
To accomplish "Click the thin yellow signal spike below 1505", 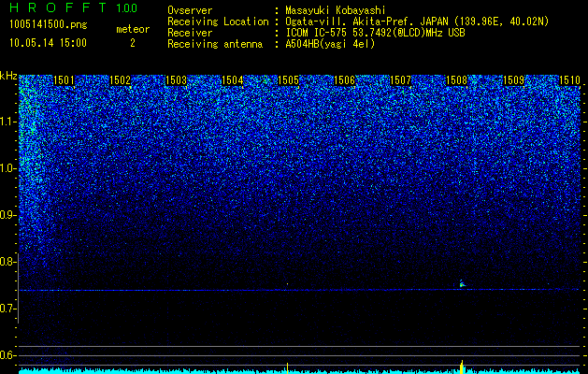I will tap(287, 368).
